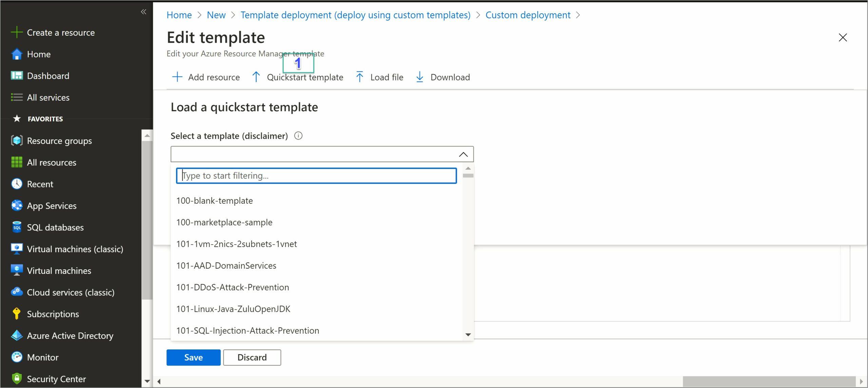Open the Subscriptions menu label
This screenshot has width=868, height=388.
(x=53, y=314)
